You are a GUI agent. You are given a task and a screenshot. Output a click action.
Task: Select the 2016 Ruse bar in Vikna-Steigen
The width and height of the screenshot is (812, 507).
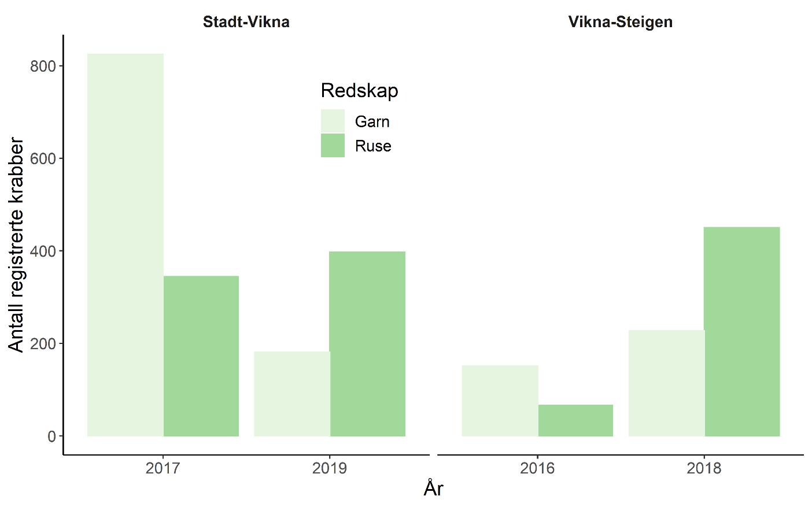click(575, 420)
